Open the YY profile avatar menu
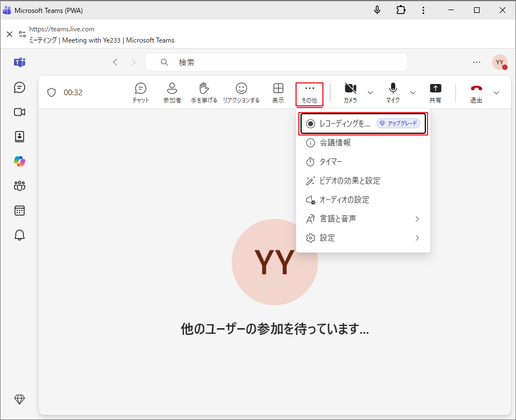Screen dimensions: 516x420 [500, 62]
